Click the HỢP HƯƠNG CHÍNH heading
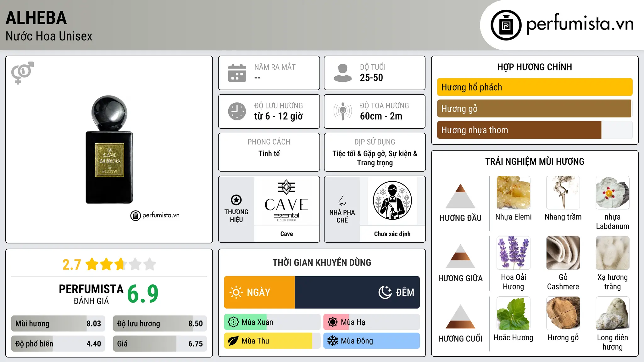The width and height of the screenshot is (644, 362). (535, 67)
